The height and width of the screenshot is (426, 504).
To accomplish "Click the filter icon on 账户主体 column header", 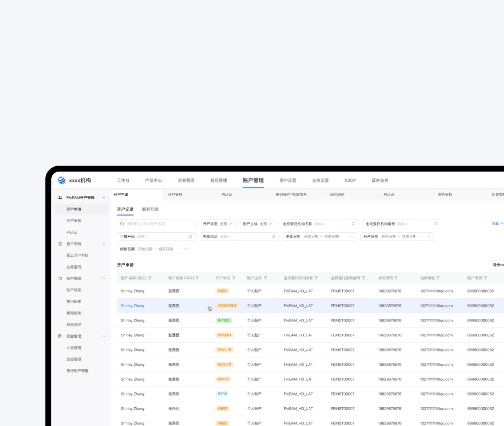I will (x=265, y=278).
